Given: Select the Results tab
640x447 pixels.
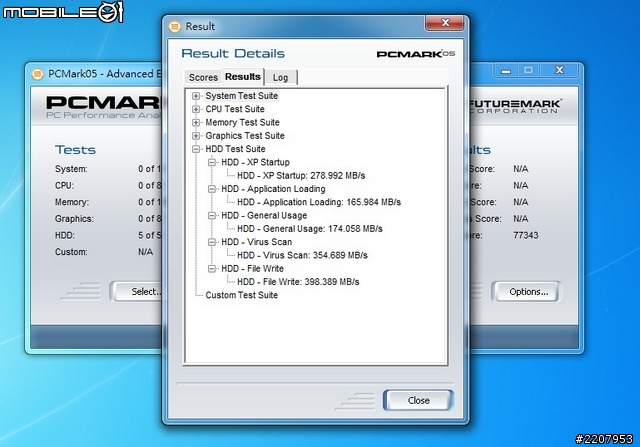Looking at the screenshot, I should (x=243, y=76).
